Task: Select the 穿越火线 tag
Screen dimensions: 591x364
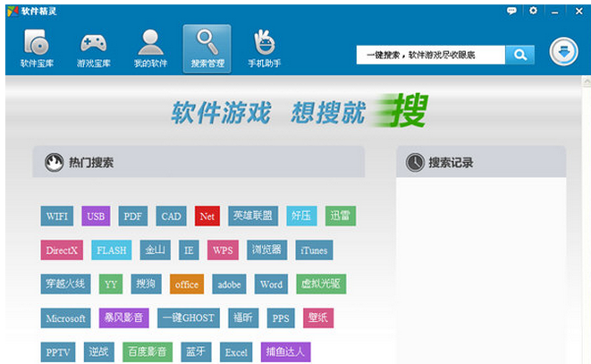Action: [x=65, y=284]
